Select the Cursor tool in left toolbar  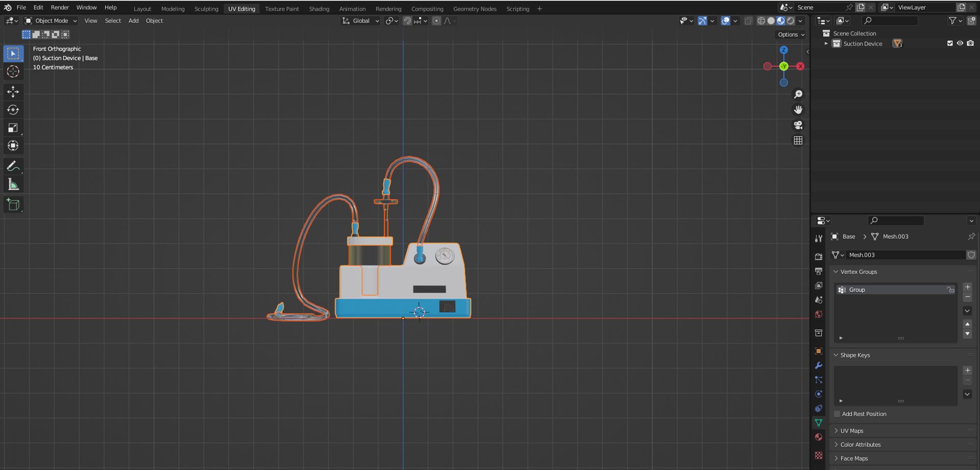[x=13, y=71]
